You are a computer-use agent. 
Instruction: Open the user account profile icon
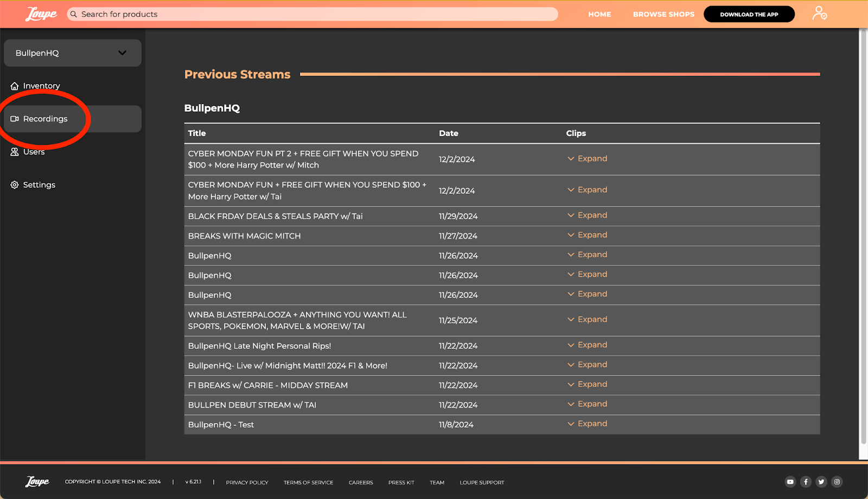(819, 13)
